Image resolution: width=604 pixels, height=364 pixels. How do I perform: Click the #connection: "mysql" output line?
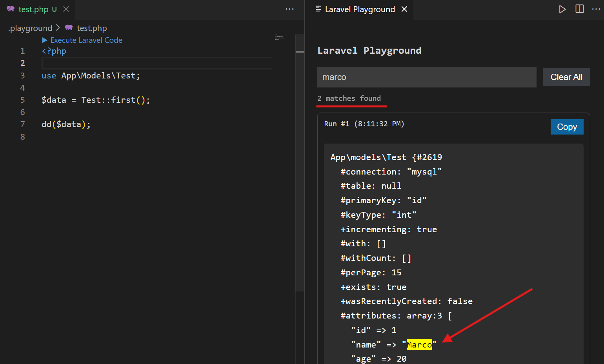point(391,172)
